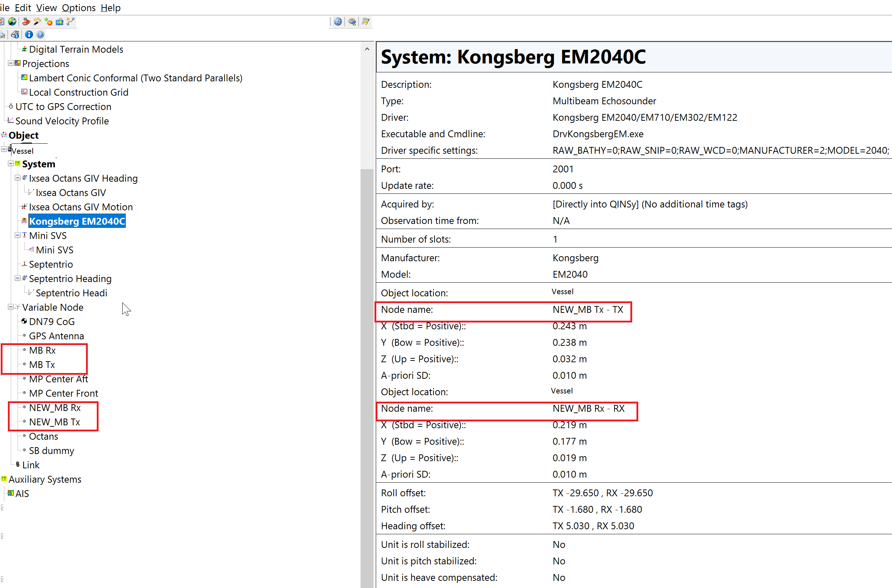Open the Options menu
This screenshot has height=588, width=892.
click(78, 8)
